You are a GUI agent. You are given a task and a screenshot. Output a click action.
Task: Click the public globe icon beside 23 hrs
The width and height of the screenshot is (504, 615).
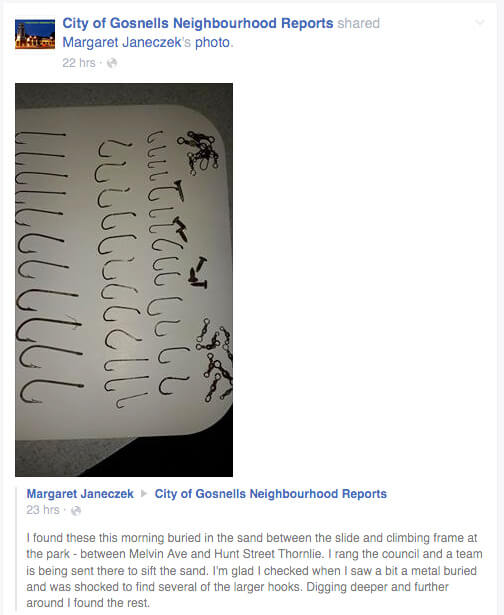(76, 510)
